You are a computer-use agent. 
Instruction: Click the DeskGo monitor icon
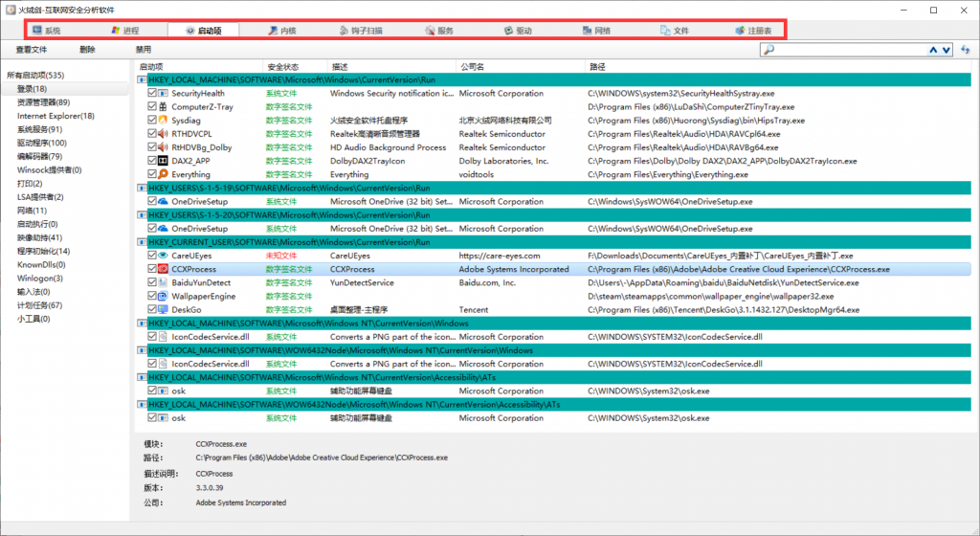[x=163, y=310]
